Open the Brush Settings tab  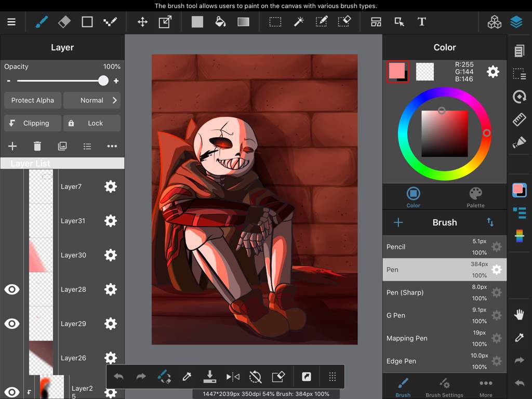[445, 388]
